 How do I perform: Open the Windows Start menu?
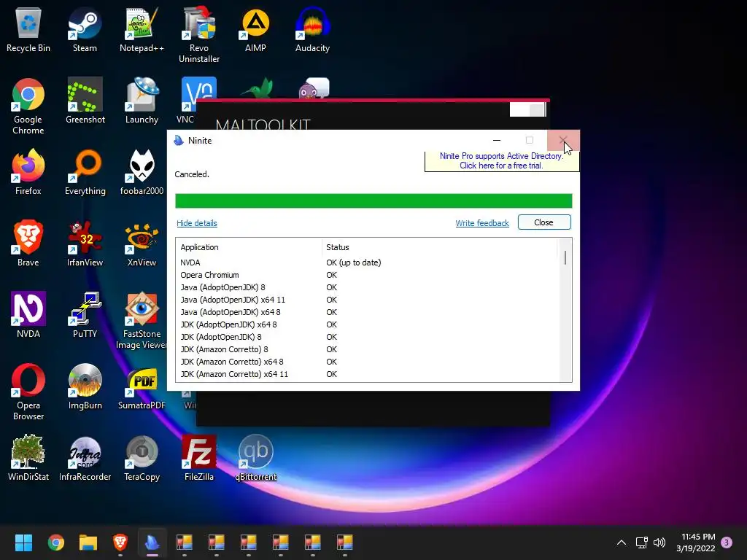pyautogui.click(x=23, y=542)
